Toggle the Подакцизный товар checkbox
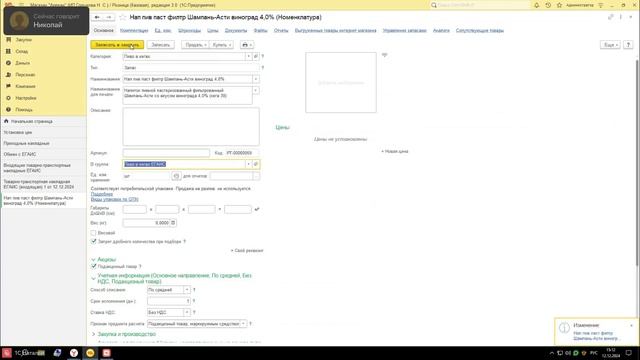Screen dimensions: 640x360 tap(93, 266)
